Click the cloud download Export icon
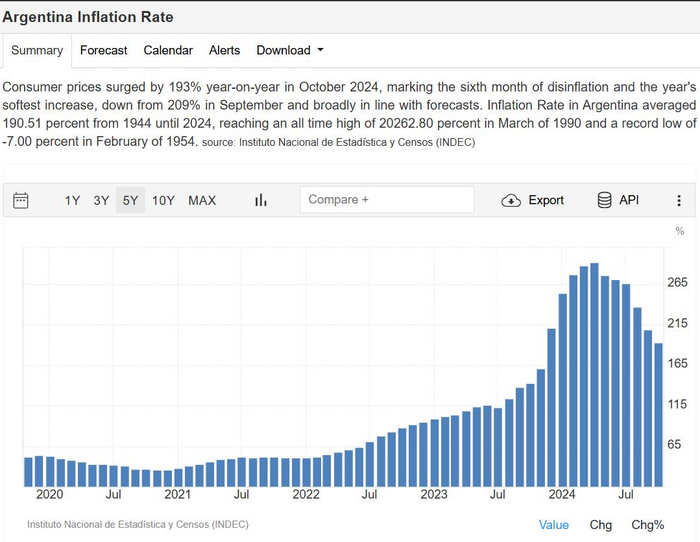 pyautogui.click(x=511, y=200)
